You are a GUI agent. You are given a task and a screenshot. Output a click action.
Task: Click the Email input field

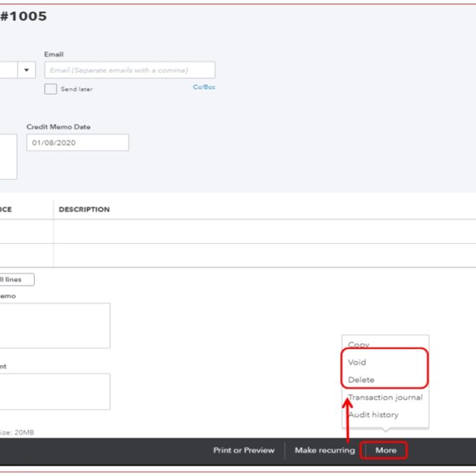pos(130,70)
